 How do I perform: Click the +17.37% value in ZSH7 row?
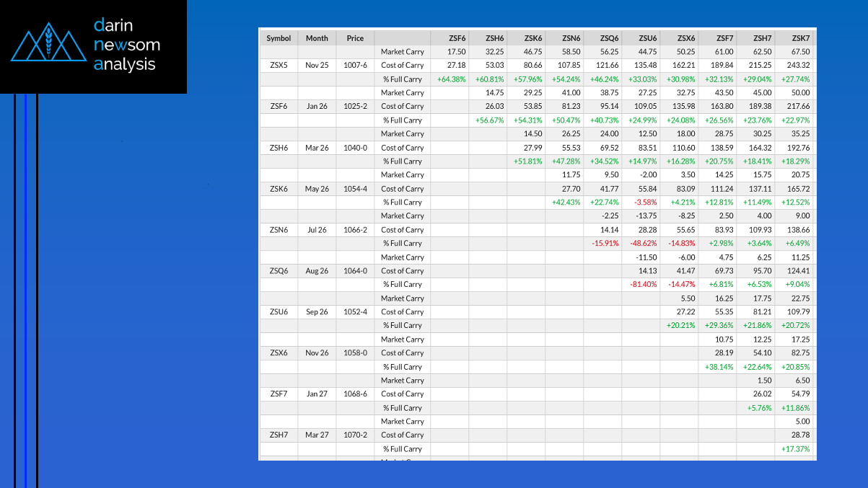click(795, 449)
